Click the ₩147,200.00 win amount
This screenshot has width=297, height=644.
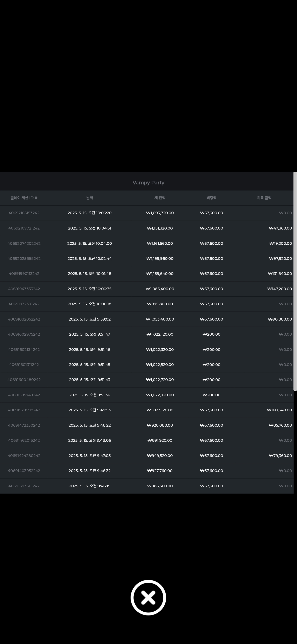[x=279, y=289]
